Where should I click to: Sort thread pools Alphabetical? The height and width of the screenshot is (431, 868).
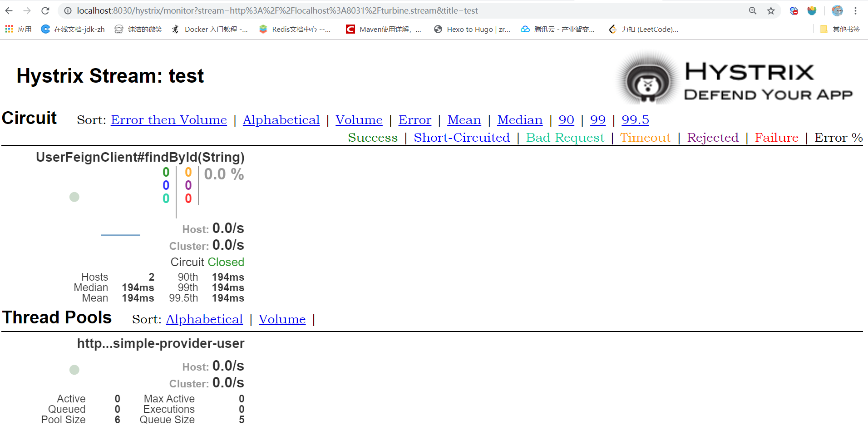[204, 319]
